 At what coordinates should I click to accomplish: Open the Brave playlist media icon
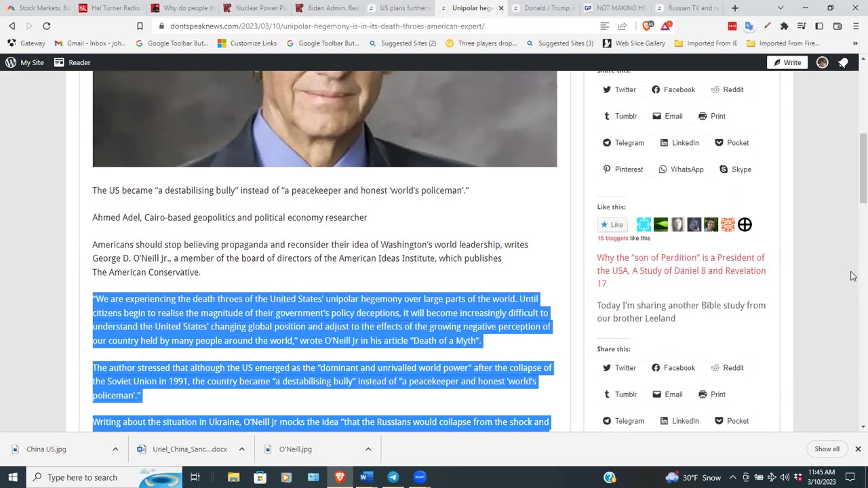coord(802,26)
